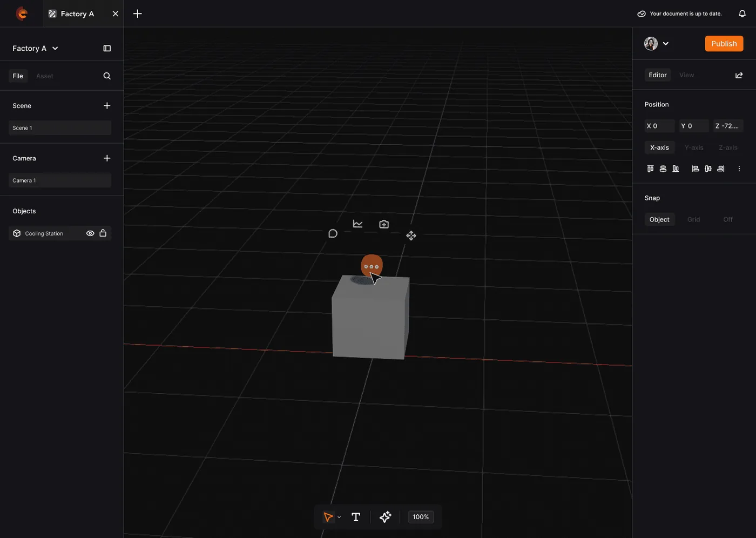Select the Cooling Station object row
756x538 pixels.
[x=60, y=233]
